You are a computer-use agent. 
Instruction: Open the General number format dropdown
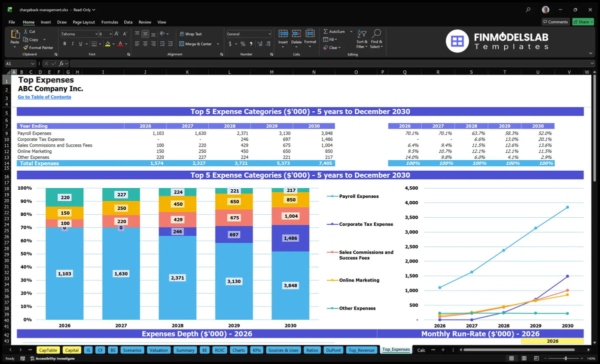pyautogui.click(x=269, y=34)
